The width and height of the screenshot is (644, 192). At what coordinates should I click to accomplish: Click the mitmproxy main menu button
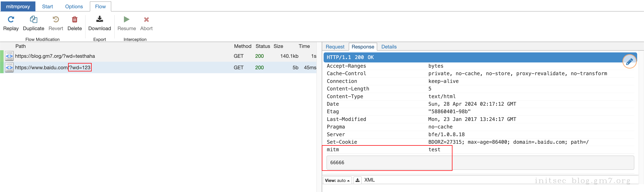18,6
